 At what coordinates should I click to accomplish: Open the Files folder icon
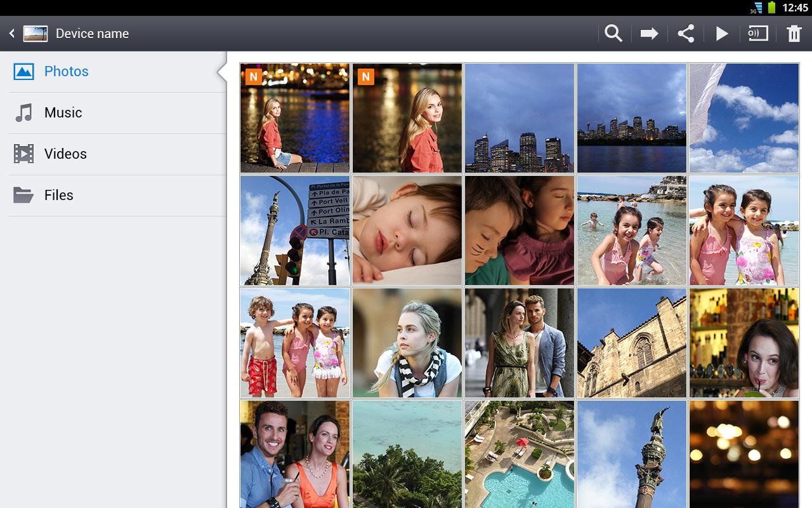(23, 195)
